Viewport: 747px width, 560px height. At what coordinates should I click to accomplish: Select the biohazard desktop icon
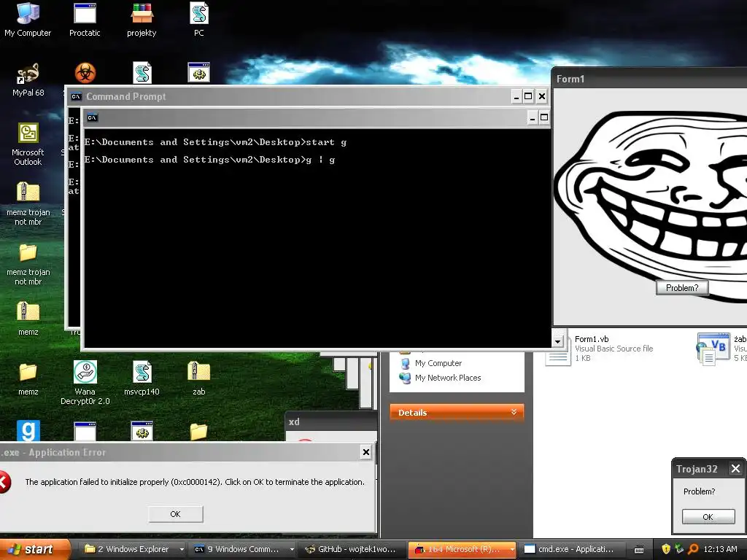[x=85, y=74]
